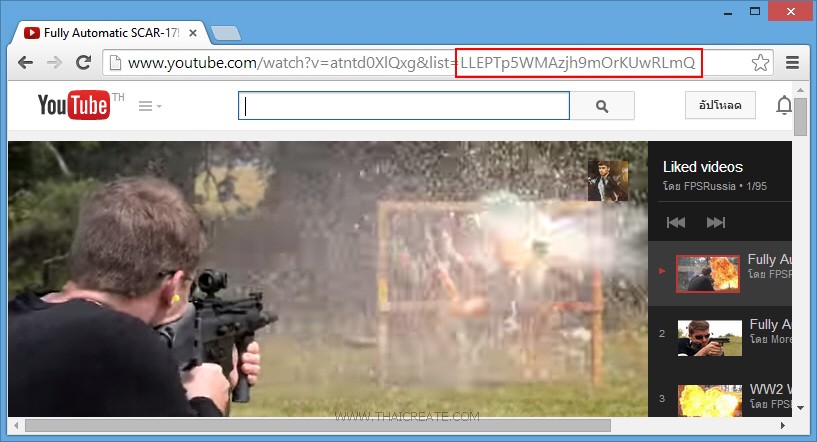Maximize the Chrome window
This screenshot has width=817, height=442.
[755, 11]
